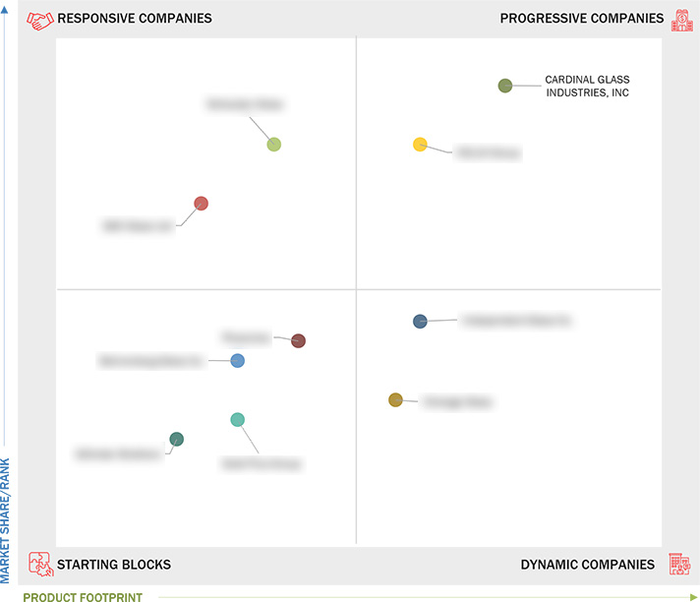Select the light green dot in Responsive quadrant

tap(273, 145)
